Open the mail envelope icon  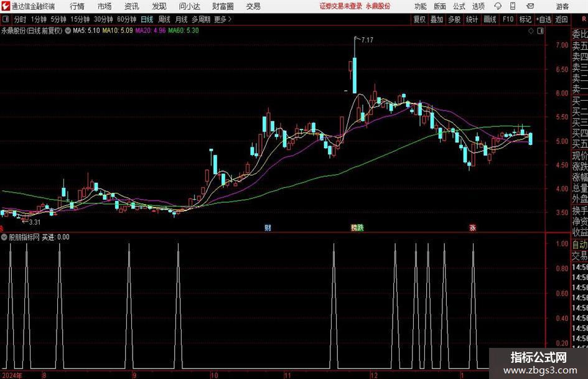click(x=530, y=6)
